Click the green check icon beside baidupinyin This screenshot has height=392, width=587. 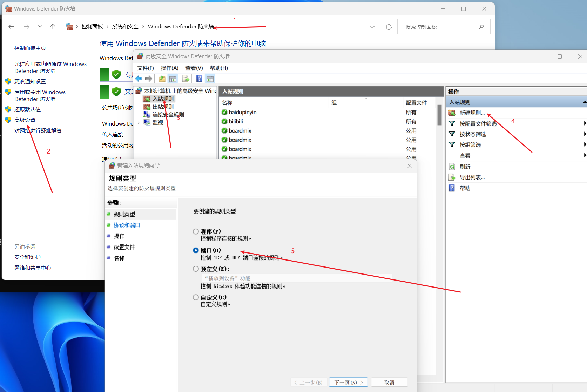(224, 112)
